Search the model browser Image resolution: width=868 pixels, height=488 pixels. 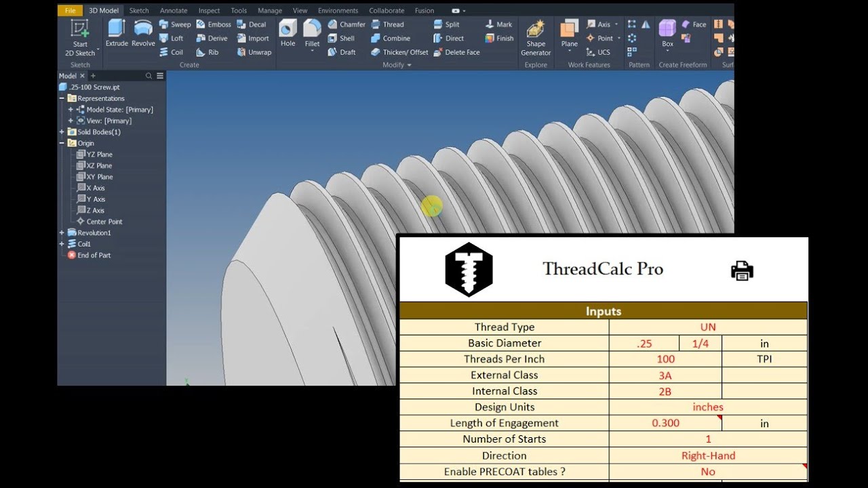click(149, 76)
